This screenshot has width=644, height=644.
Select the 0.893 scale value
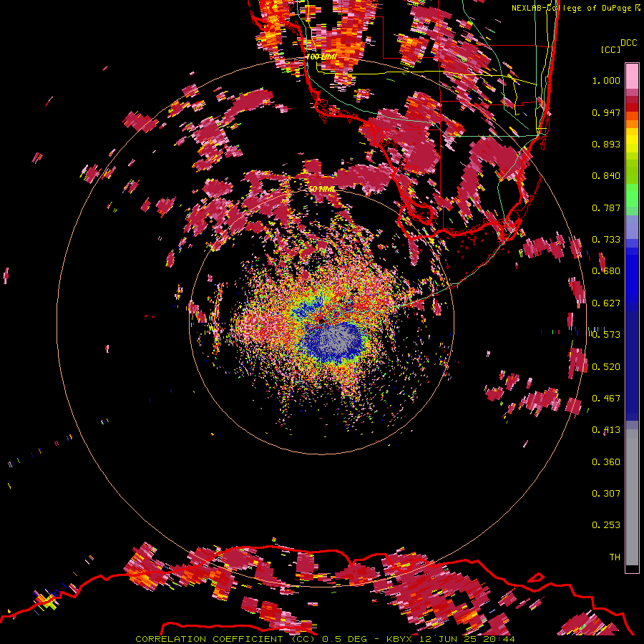tap(606, 144)
